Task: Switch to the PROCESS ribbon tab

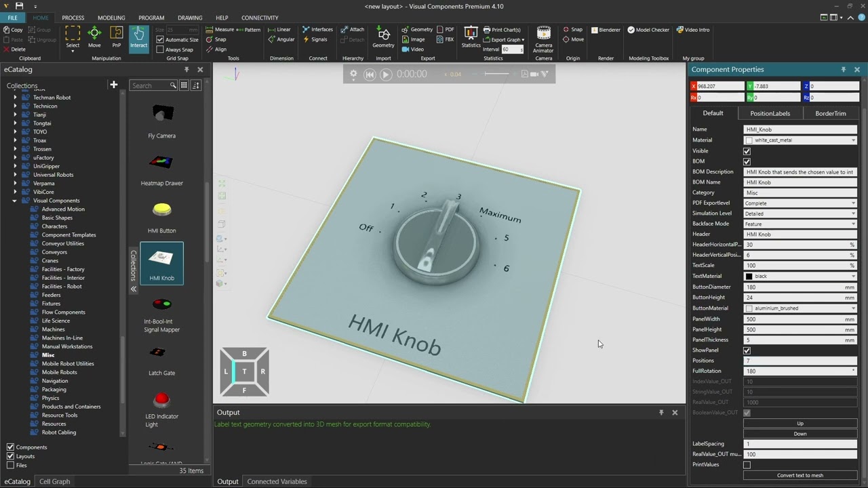Action: [73, 18]
